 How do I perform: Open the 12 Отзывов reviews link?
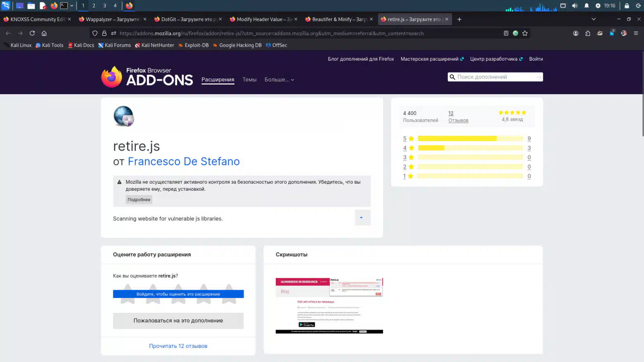click(458, 117)
